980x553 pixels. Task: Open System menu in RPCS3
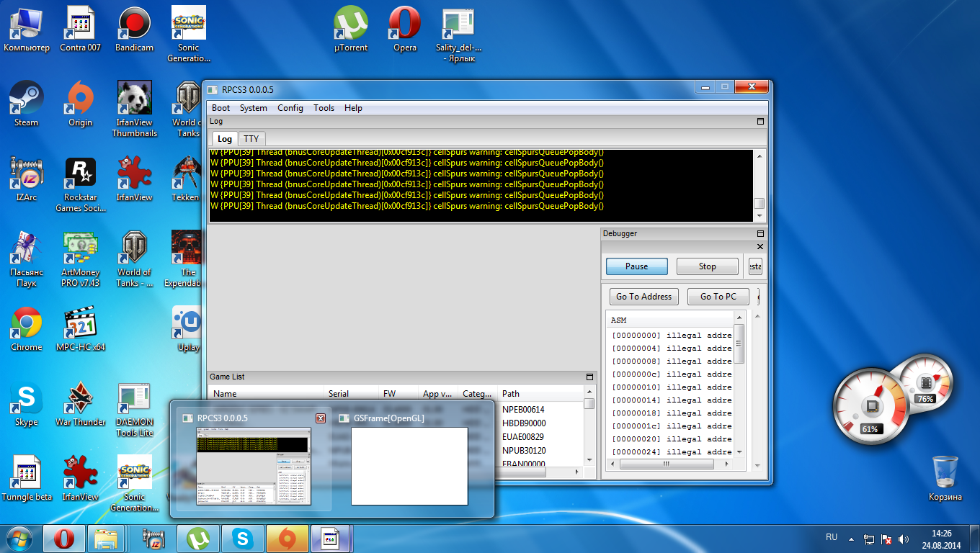pyautogui.click(x=254, y=108)
